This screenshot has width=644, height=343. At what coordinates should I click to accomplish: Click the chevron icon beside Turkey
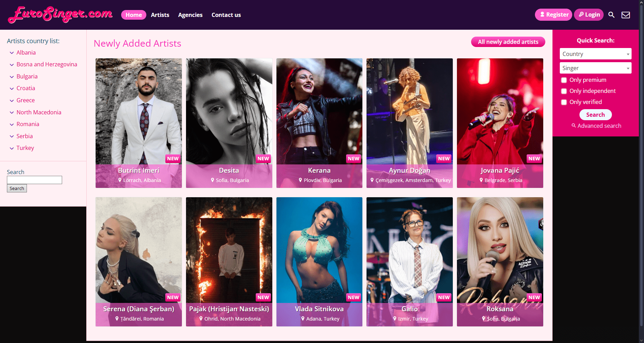click(12, 148)
